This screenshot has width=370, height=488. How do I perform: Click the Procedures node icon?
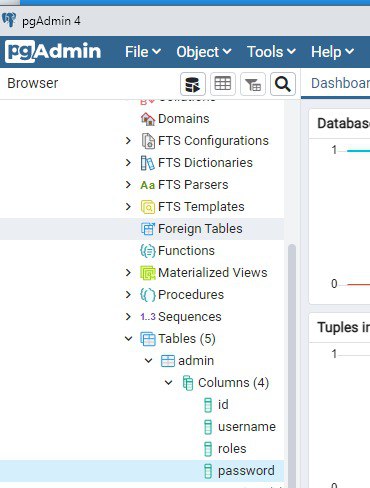coord(148,295)
